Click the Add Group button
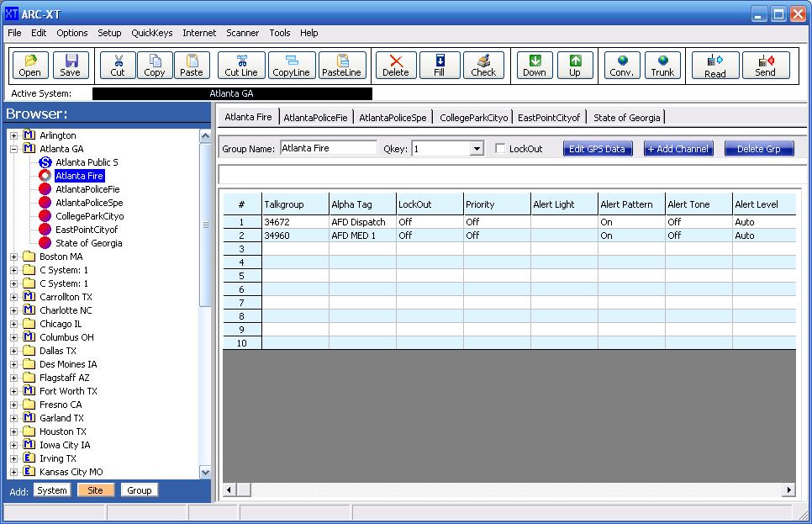Image resolution: width=812 pixels, height=524 pixels. coord(140,490)
